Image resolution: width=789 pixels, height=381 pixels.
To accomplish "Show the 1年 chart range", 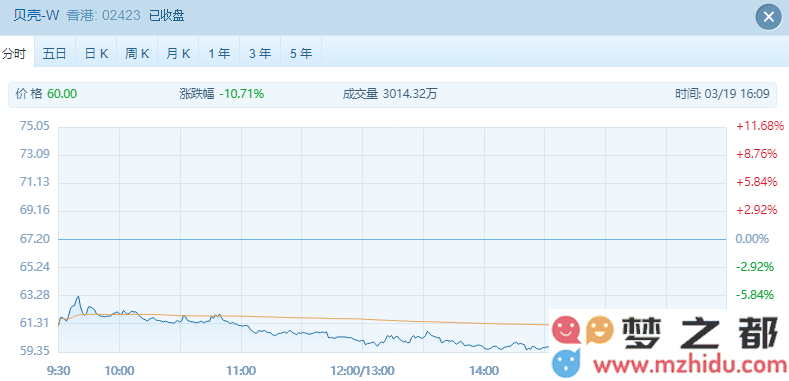I will coord(219,53).
